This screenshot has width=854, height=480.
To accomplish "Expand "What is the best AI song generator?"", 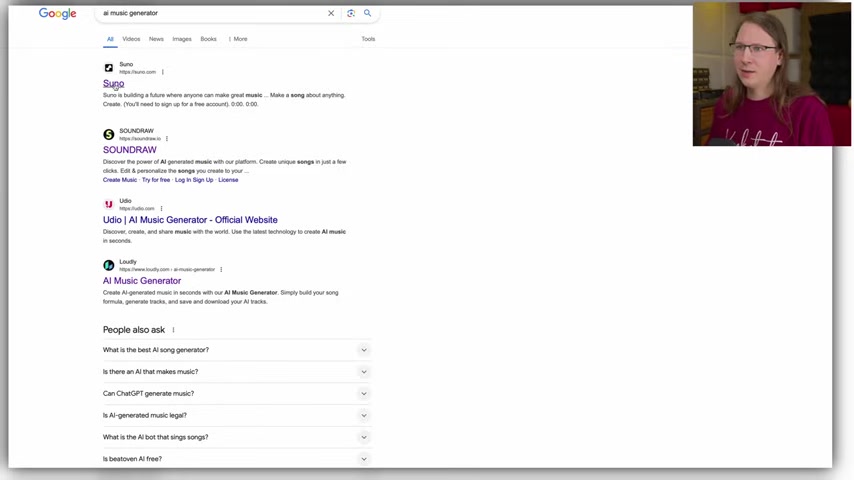I will 236,350.
